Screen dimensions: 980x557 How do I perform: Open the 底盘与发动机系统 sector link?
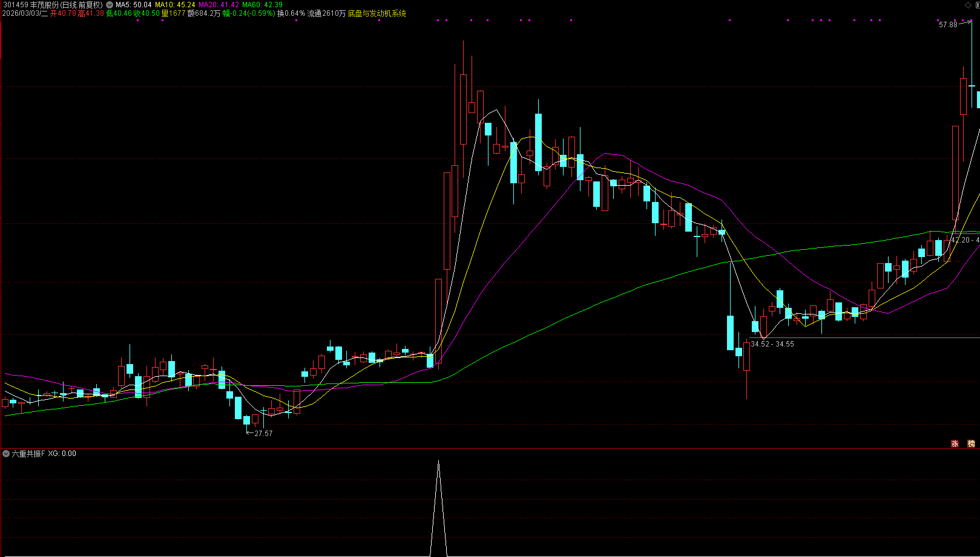[x=377, y=13]
